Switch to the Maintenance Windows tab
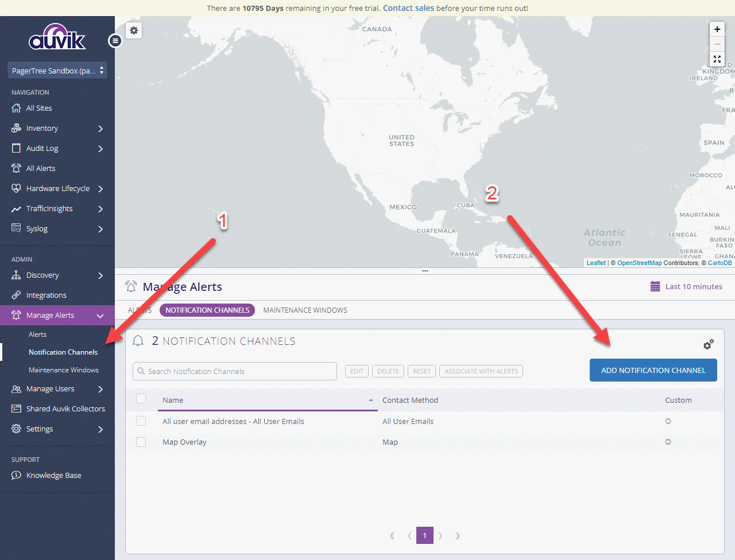Viewport: 735px width, 560px height. (x=305, y=310)
